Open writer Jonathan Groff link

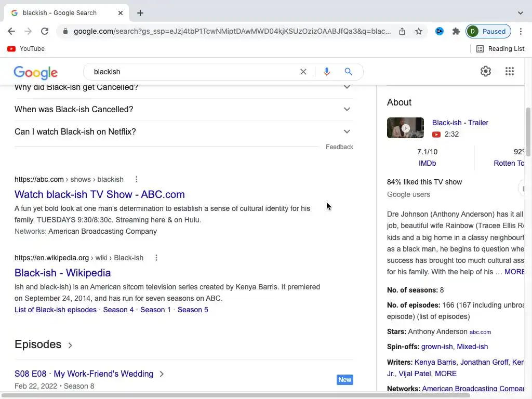[484, 362]
